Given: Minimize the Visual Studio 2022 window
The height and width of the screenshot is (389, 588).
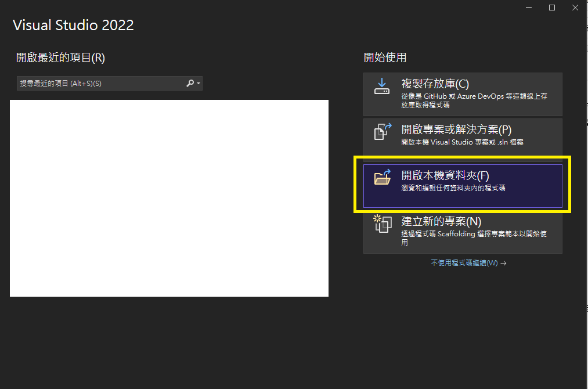Looking at the screenshot, I should click(x=529, y=8).
